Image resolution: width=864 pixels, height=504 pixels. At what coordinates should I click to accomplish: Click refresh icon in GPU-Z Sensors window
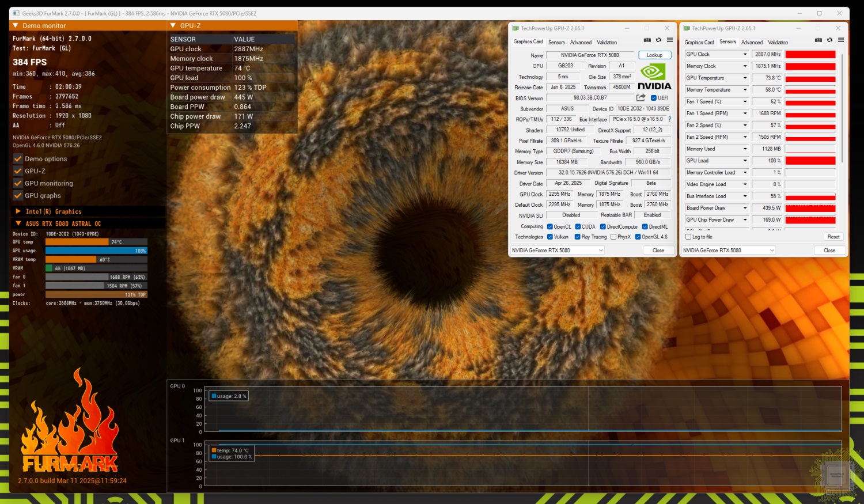pyautogui.click(x=829, y=40)
